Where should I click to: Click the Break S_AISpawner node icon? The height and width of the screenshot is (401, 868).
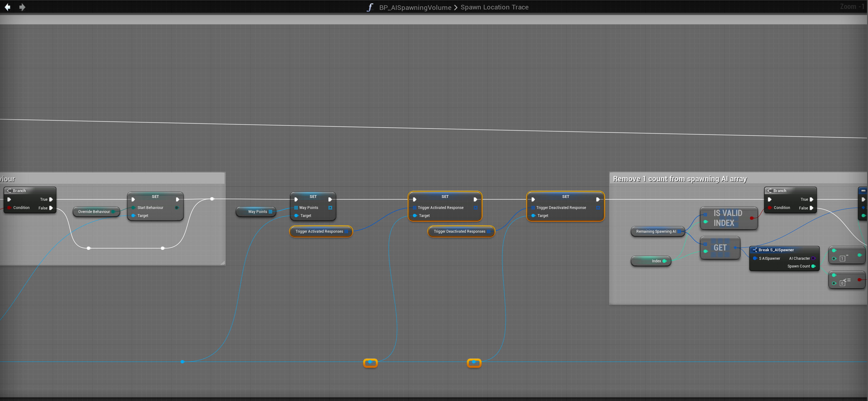click(x=755, y=250)
